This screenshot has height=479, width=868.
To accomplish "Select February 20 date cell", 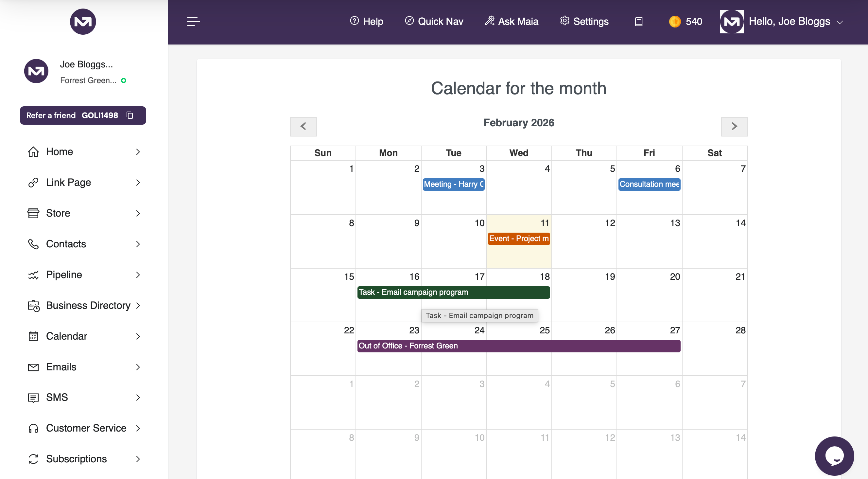I will [x=649, y=295].
